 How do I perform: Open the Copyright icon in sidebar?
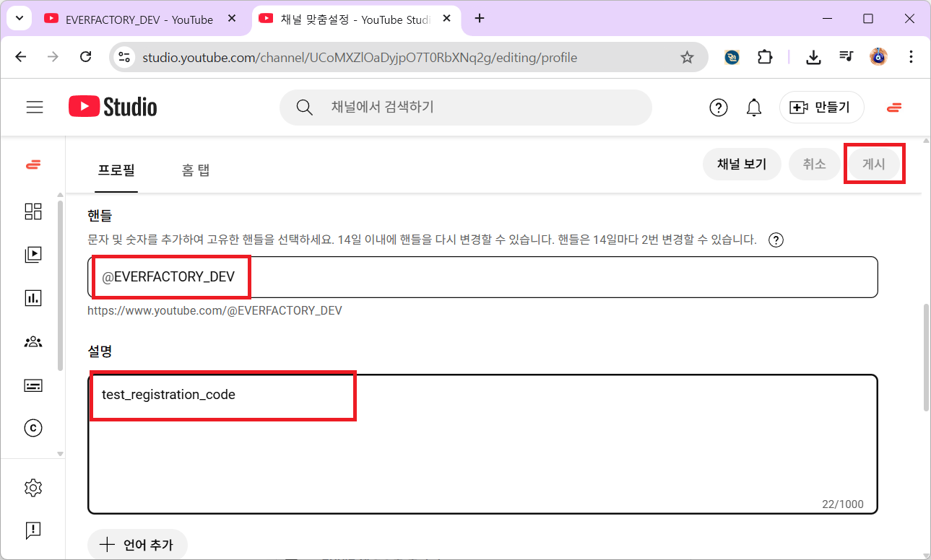[33, 428]
